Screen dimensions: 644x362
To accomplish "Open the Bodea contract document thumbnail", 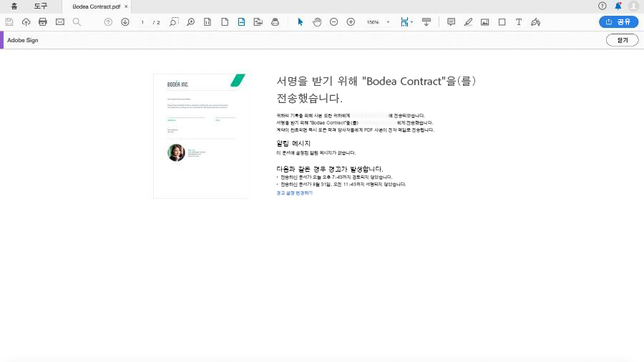I will 201,136.
